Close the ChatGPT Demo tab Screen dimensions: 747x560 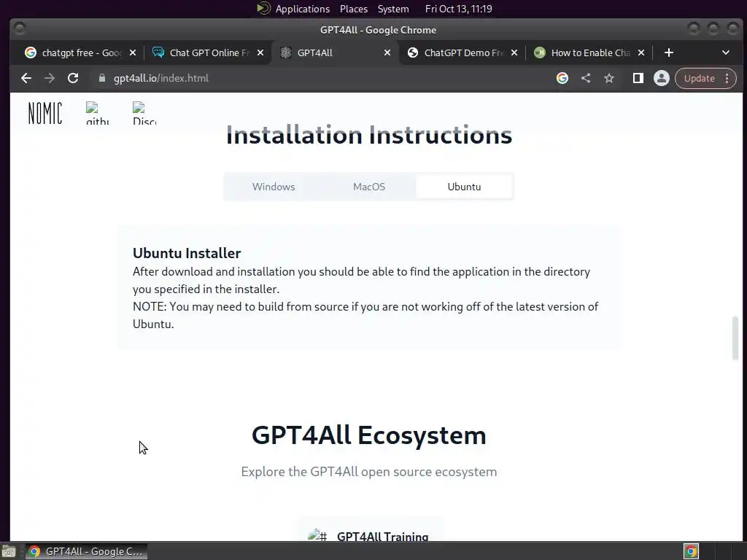pyautogui.click(x=514, y=52)
